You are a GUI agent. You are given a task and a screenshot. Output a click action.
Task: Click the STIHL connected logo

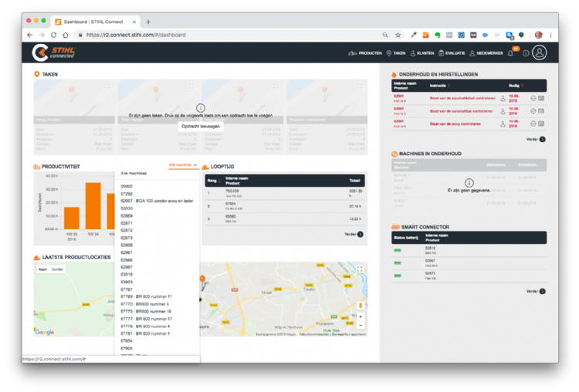[53, 52]
